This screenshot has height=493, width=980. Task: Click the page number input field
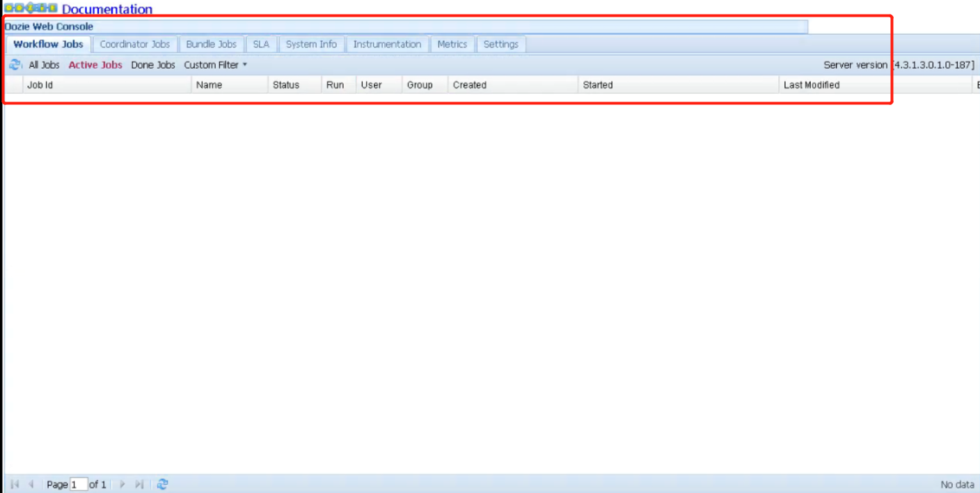[79, 484]
